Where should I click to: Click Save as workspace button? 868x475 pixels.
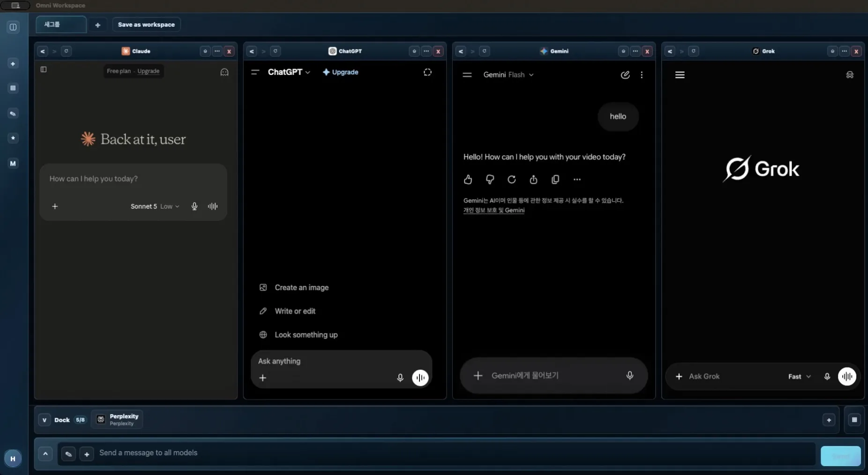[x=146, y=24]
